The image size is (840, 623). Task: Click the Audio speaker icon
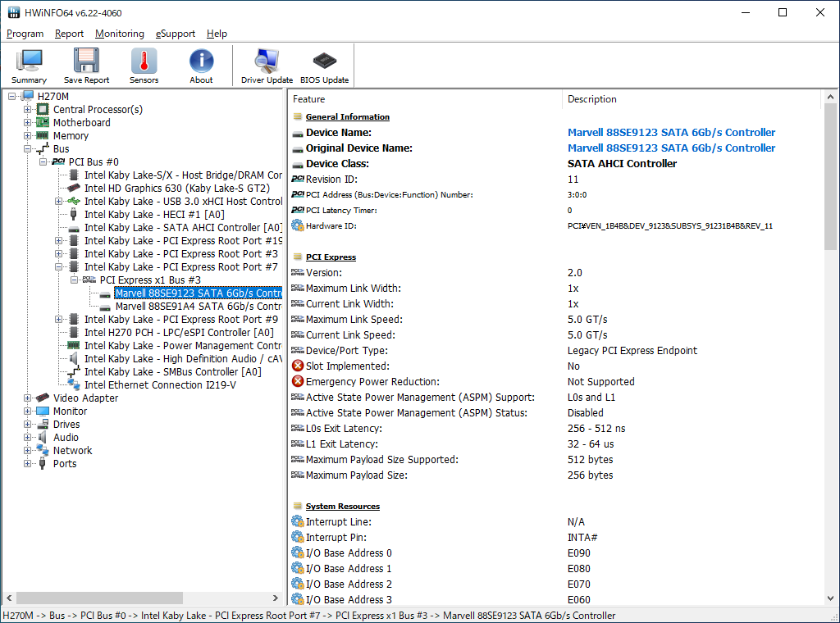pyautogui.click(x=43, y=437)
